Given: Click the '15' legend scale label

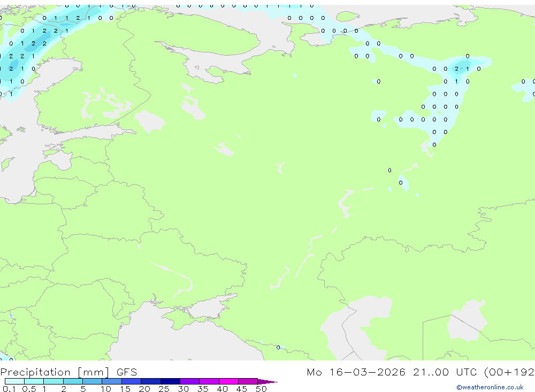Looking at the screenshot, I should (125, 389).
